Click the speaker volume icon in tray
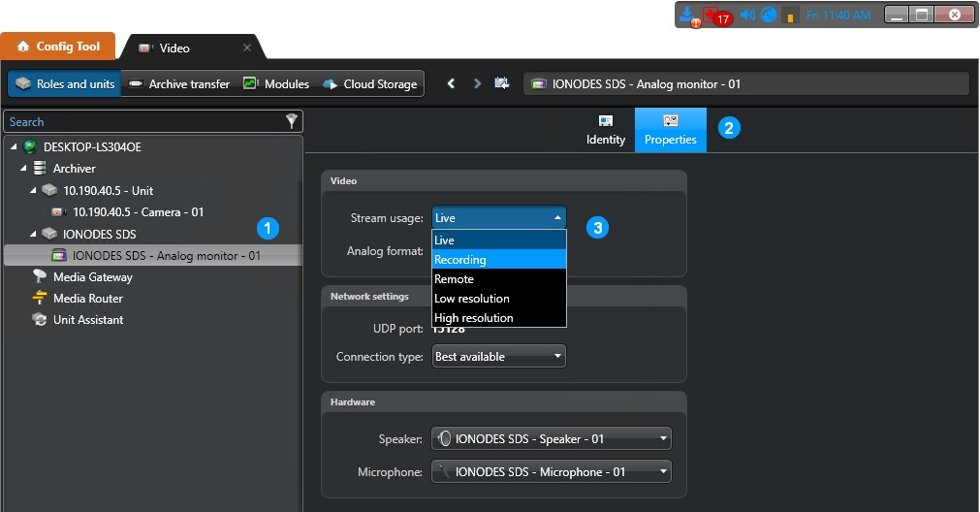Viewport: 980px width, 512px height. click(747, 15)
